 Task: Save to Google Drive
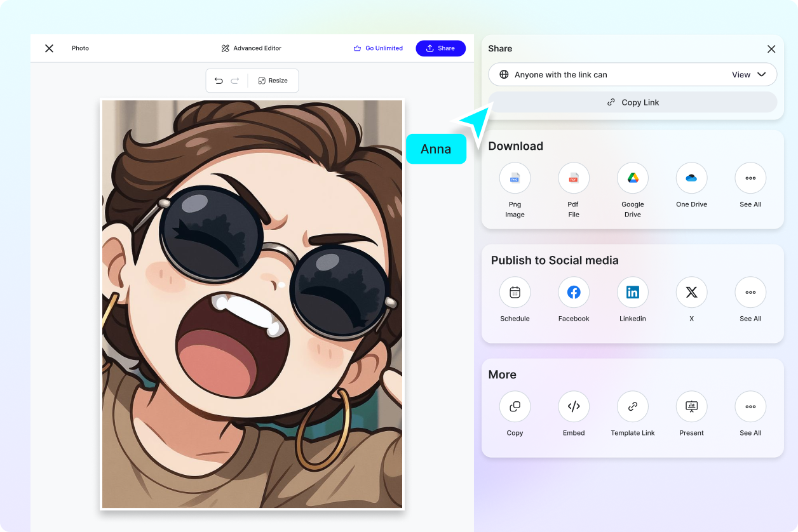click(632, 178)
